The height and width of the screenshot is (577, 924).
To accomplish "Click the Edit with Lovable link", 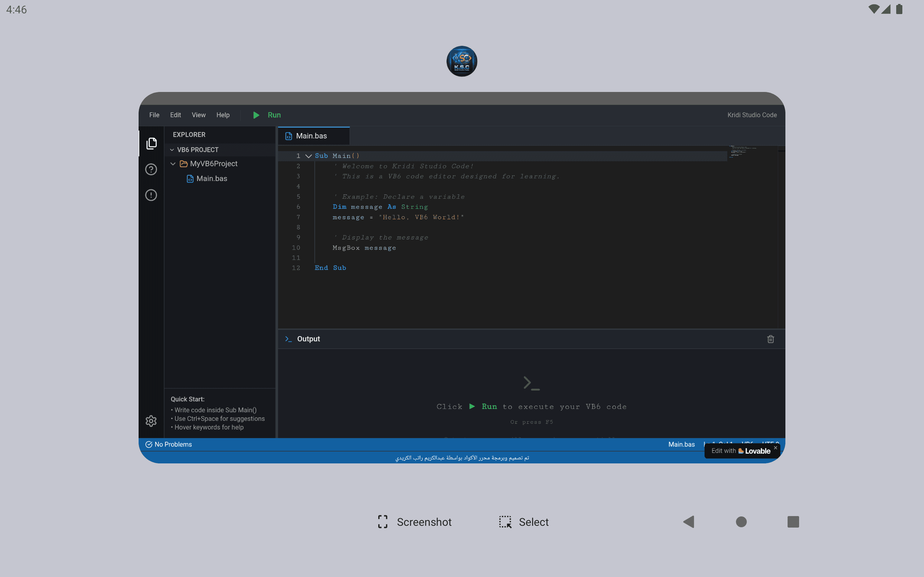I will pos(740,451).
